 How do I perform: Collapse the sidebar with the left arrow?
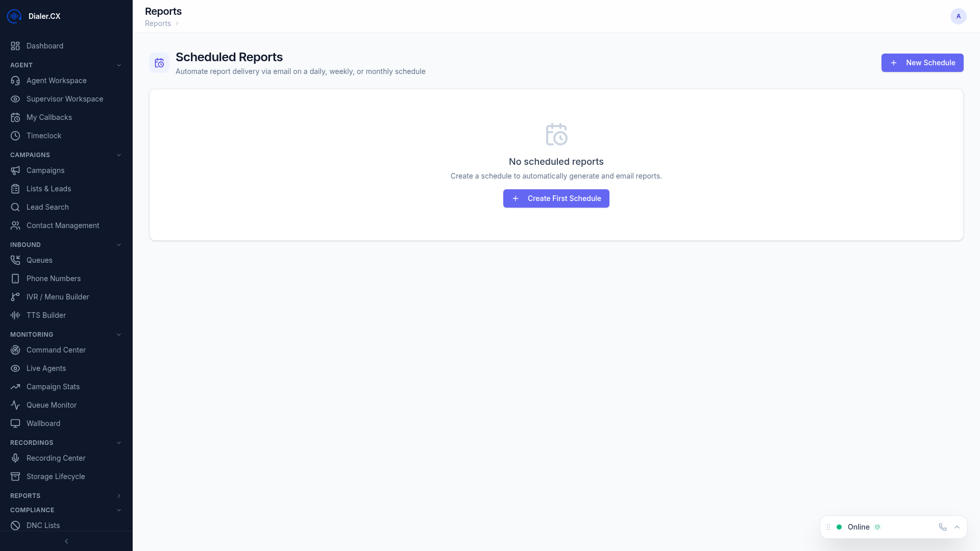coord(66,541)
